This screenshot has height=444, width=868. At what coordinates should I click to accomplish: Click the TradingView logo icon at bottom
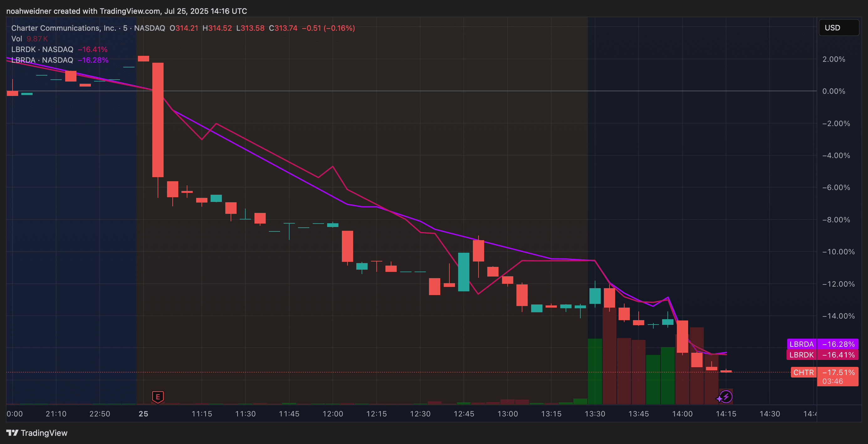tap(12, 433)
